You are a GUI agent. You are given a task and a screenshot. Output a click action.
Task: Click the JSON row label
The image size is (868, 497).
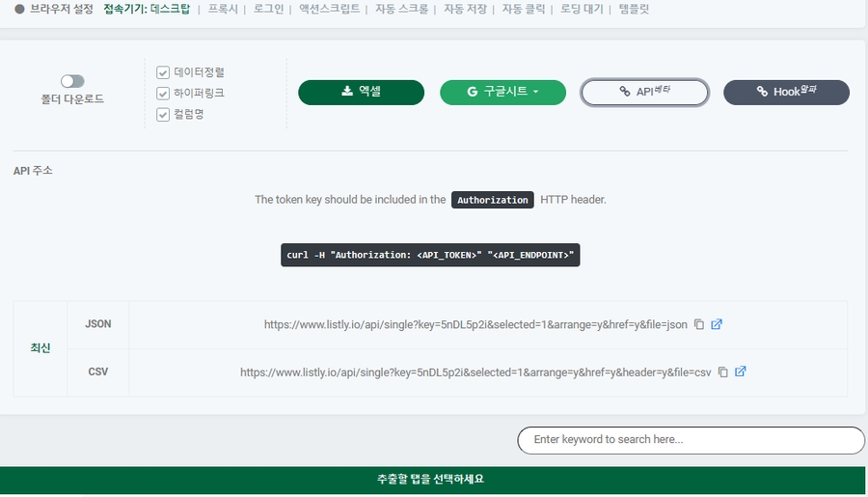(98, 324)
